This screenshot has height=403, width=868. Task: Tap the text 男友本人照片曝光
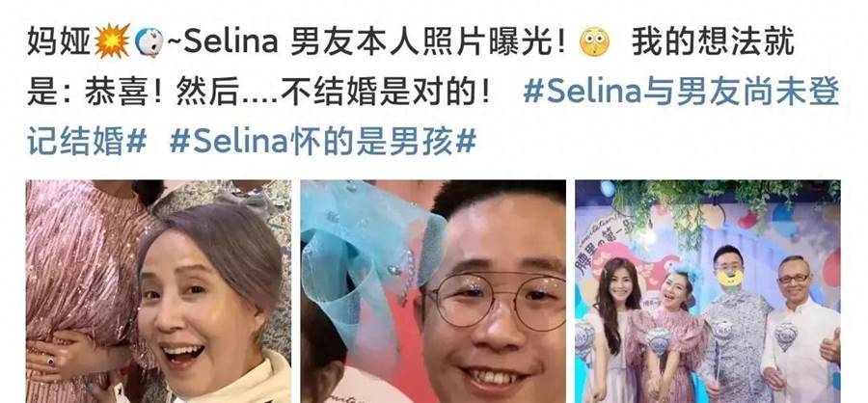(421, 42)
